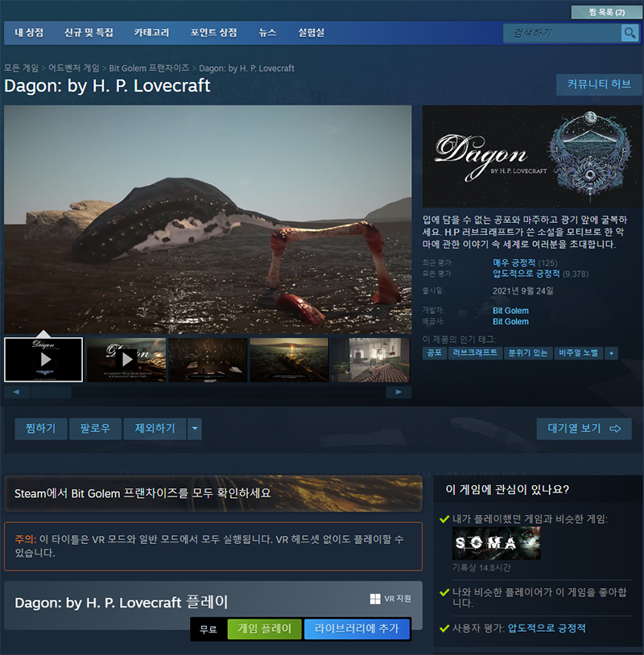Click VR 지원 label
Screen dimensions: 644x655
(x=398, y=599)
